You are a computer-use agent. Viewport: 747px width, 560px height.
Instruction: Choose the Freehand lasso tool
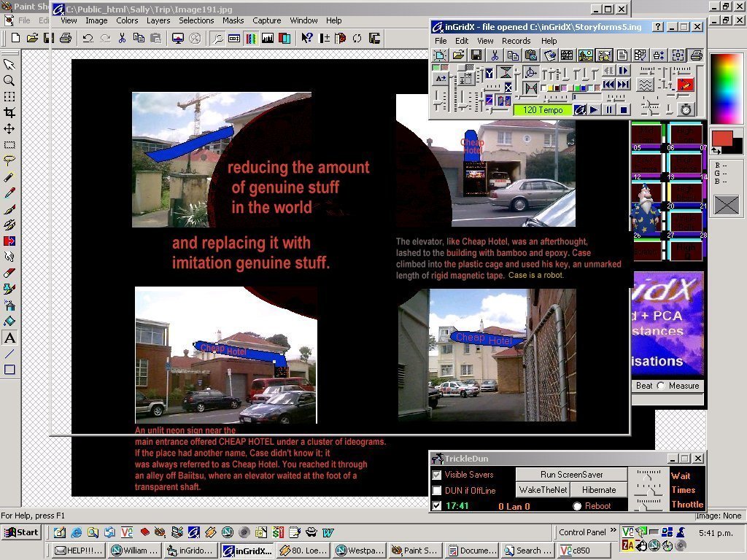[x=9, y=161]
